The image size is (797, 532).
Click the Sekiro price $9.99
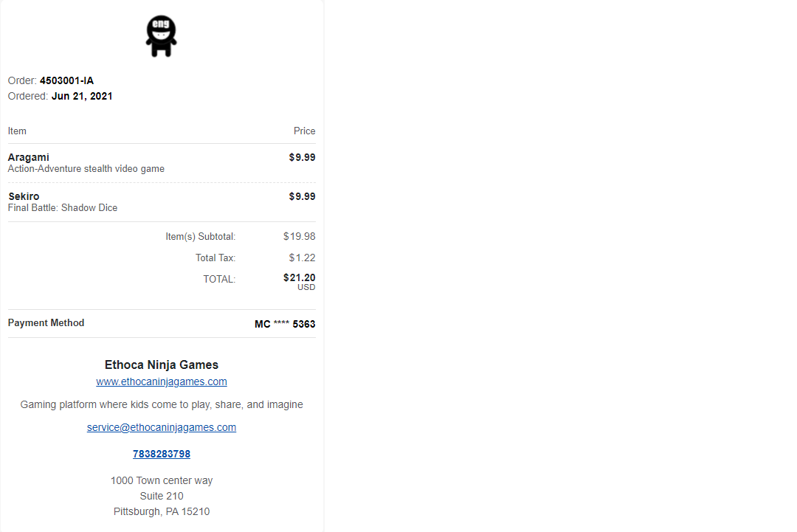tap(302, 196)
